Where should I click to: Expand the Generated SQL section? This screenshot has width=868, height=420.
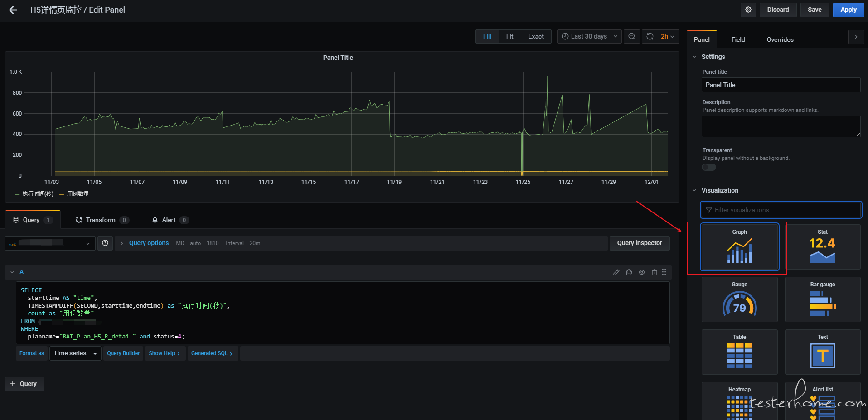click(x=212, y=353)
